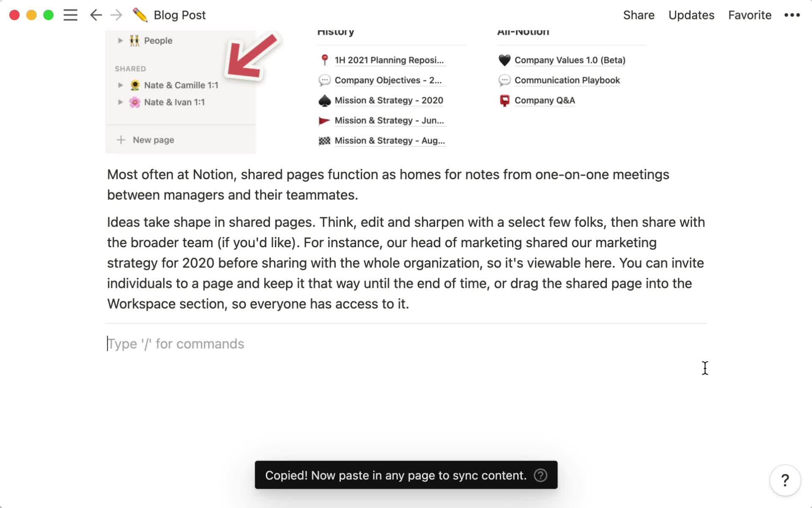Open the three-dot page options menu
Image resolution: width=812 pixels, height=508 pixels.
click(792, 15)
